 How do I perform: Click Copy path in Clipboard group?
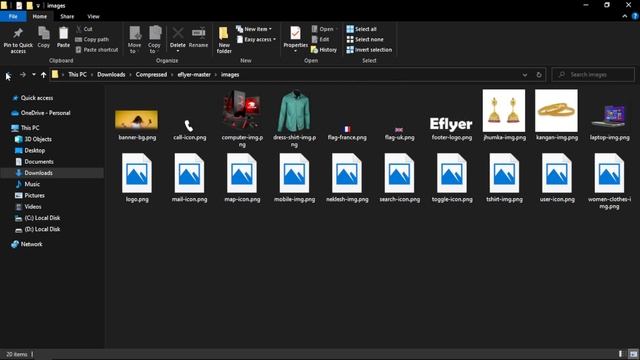click(x=92, y=40)
